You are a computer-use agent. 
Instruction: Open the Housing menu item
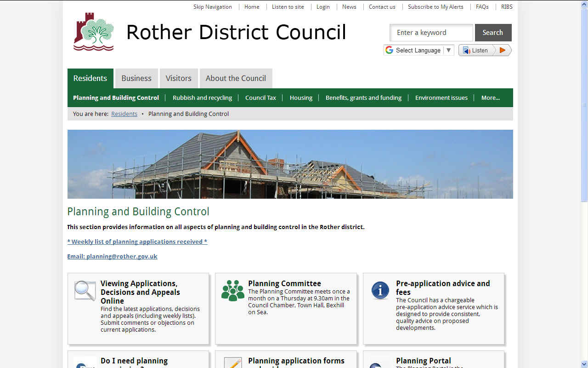click(x=301, y=98)
